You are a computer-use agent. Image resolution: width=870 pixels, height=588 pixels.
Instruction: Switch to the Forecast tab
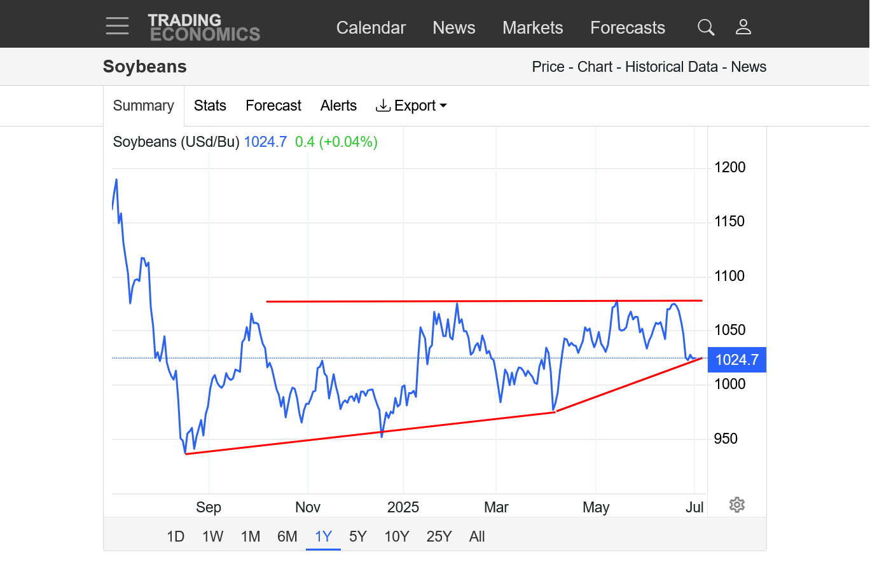(x=273, y=106)
